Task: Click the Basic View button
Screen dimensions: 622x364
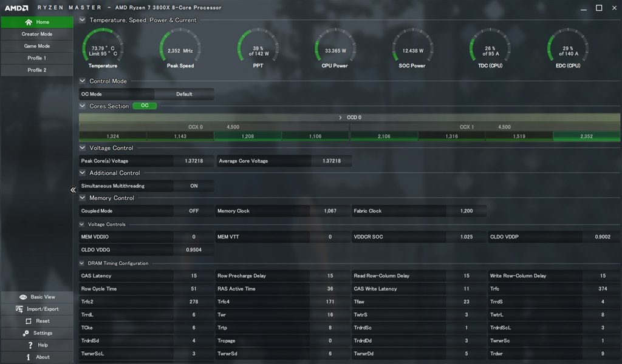Action: (x=37, y=297)
